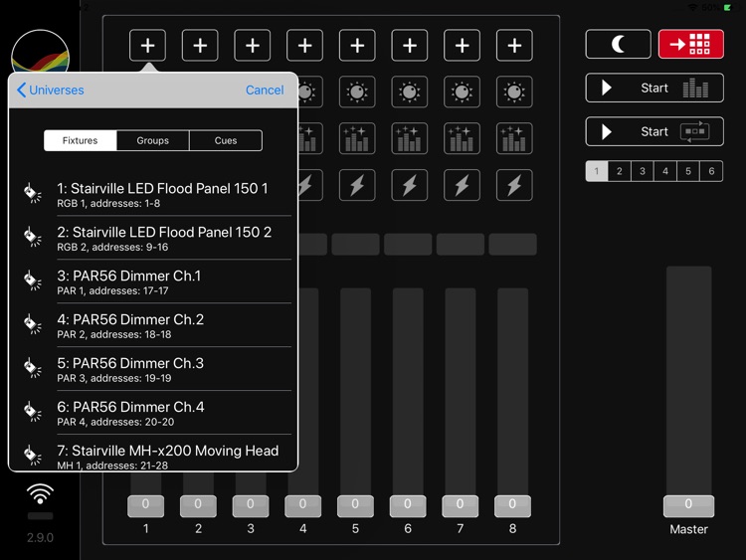Tap the empty label field above fader 8
This screenshot has width=746, height=560.
[x=512, y=245]
